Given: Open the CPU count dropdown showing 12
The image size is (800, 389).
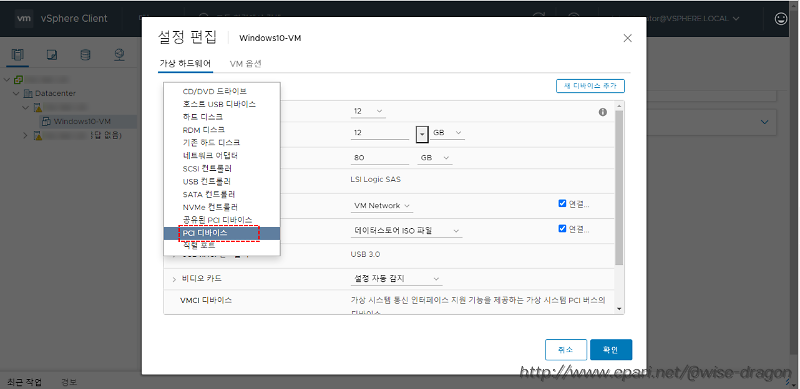Looking at the screenshot, I should (368, 111).
